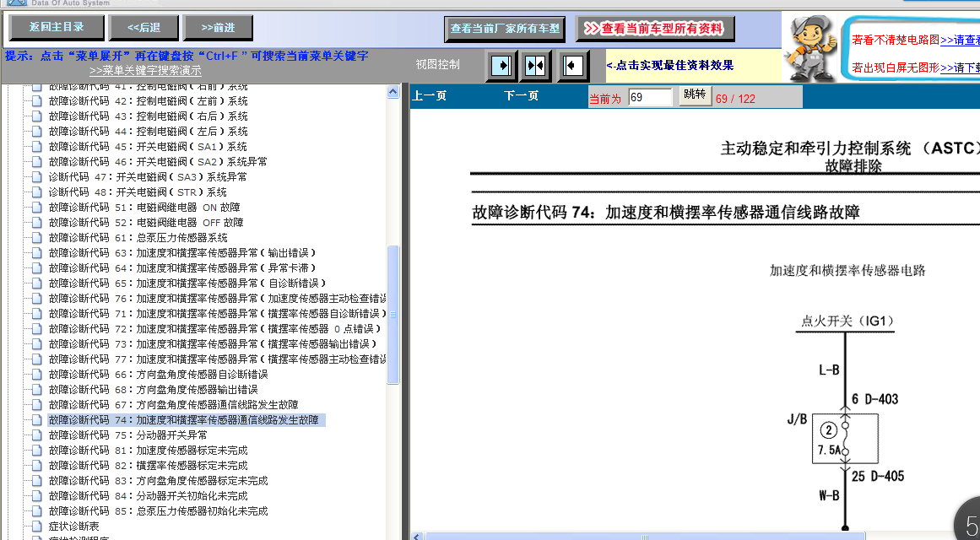The image size is (980, 540).
Task: Click 查看当前车型所有资料 button
Action: pos(655,29)
